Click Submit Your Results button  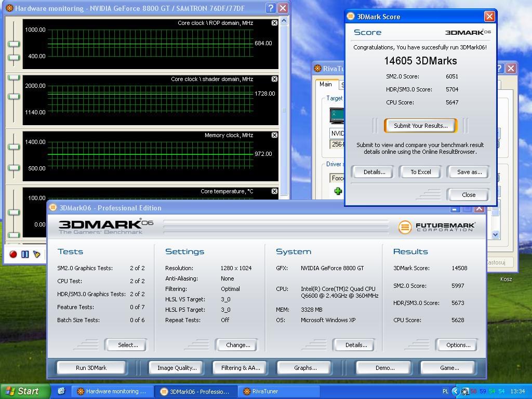coord(420,126)
